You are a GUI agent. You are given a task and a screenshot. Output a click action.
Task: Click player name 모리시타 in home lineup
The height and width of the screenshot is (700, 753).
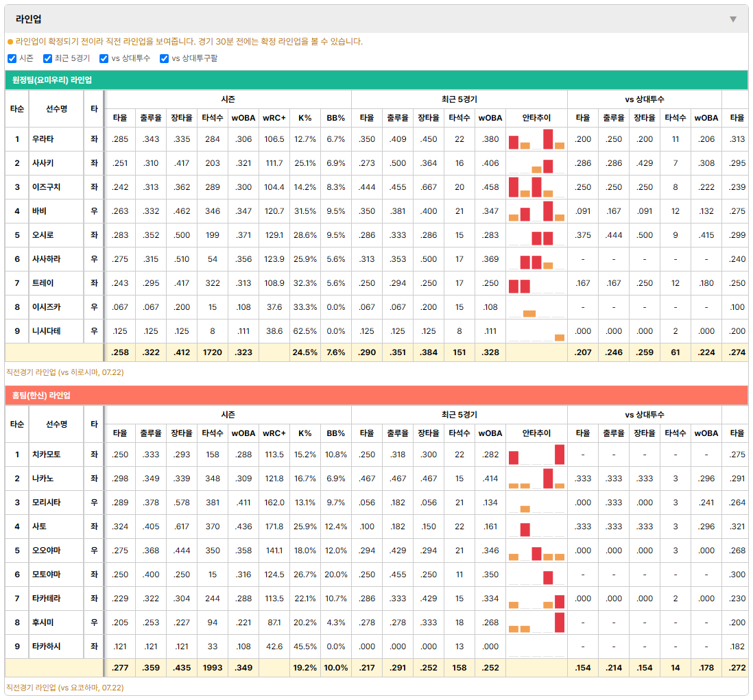[x=47, y=503]
